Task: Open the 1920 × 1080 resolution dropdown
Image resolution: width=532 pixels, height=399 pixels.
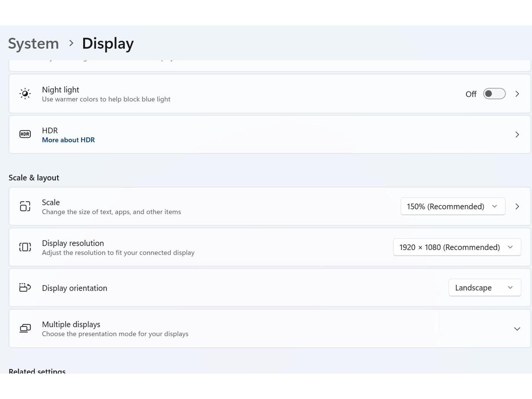Action: tap(457, 247)
